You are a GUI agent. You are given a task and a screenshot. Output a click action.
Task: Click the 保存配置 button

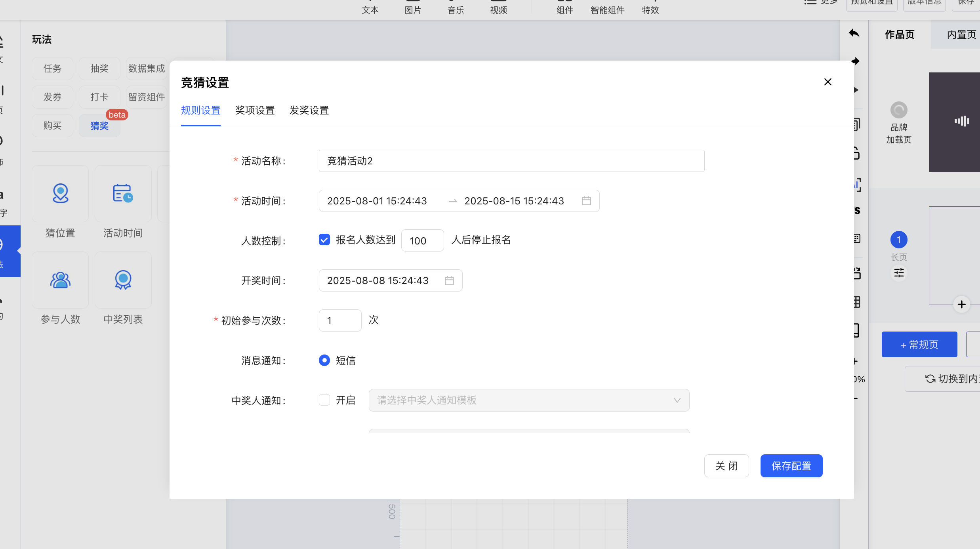tap(791, 466)
